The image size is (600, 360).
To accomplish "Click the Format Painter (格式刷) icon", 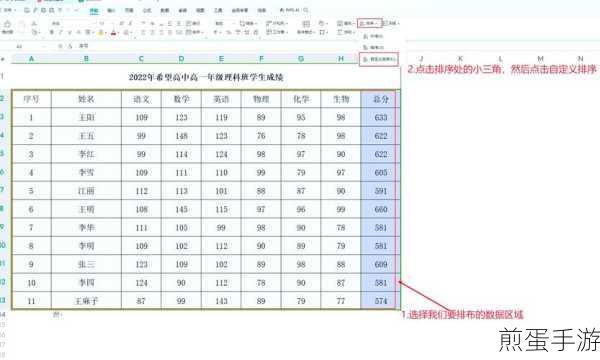I will (7, 28).
